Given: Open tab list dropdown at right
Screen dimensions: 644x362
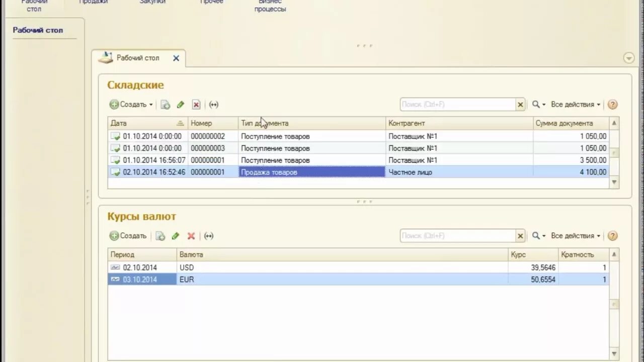Looking at the screenshot, I should 629,58.
